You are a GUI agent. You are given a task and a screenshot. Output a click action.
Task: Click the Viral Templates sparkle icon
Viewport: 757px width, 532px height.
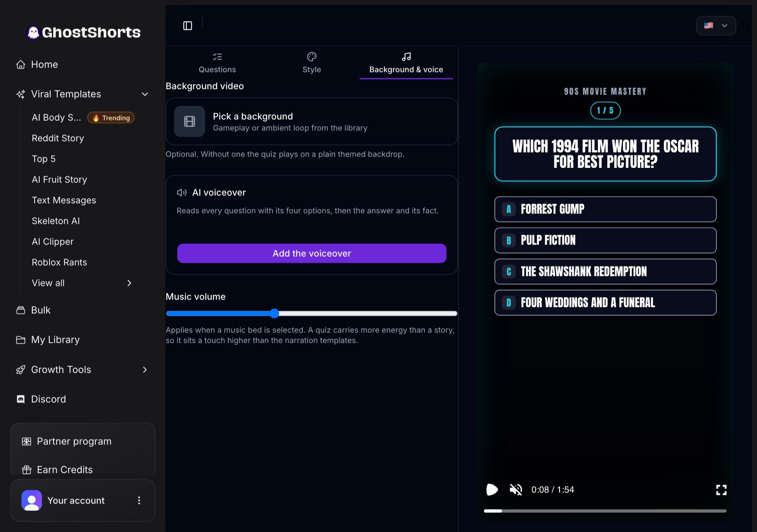pos(21,94)
